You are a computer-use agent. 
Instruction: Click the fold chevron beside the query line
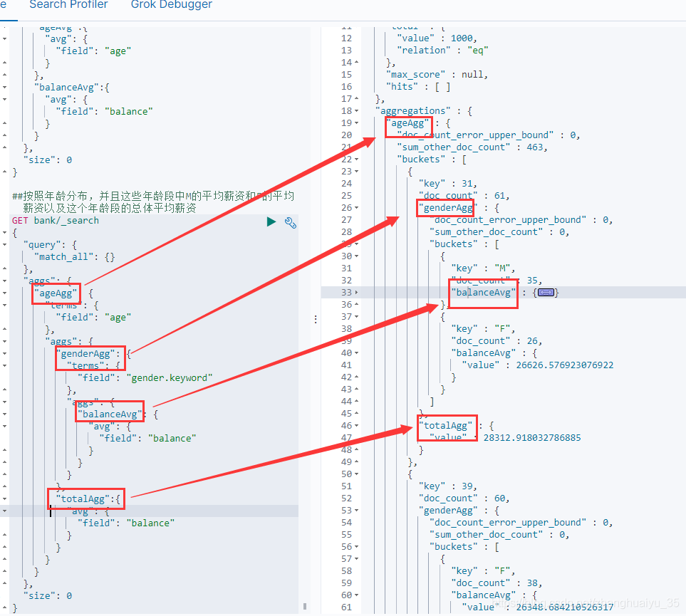[x=5, y=244]
